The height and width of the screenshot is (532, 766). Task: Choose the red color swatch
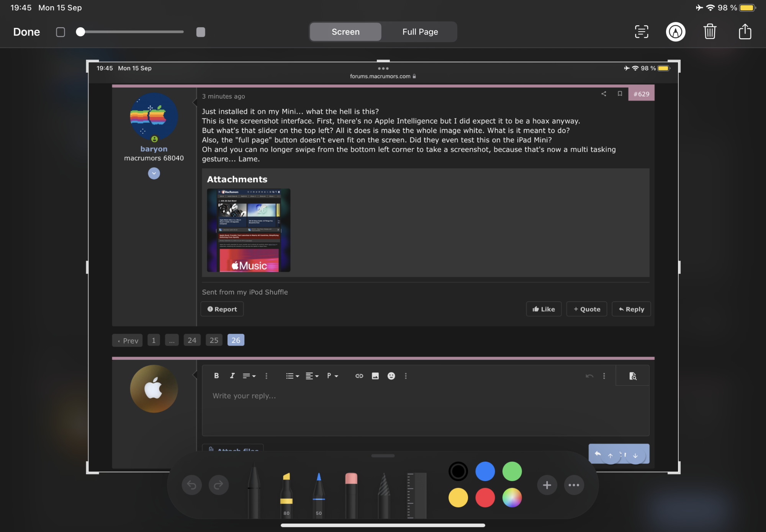point(485,498)
